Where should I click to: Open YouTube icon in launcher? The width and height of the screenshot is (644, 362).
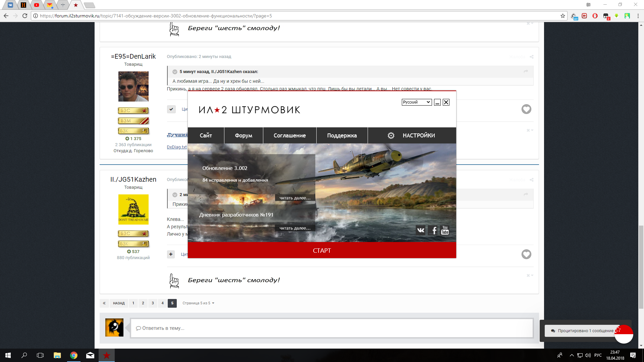click(x=445, y=230)
